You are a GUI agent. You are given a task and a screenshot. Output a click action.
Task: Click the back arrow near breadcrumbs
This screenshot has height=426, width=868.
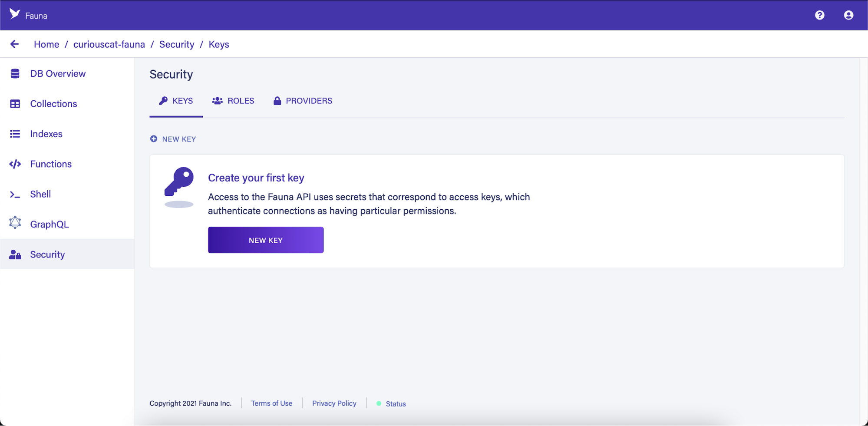(x=14, y=44)
